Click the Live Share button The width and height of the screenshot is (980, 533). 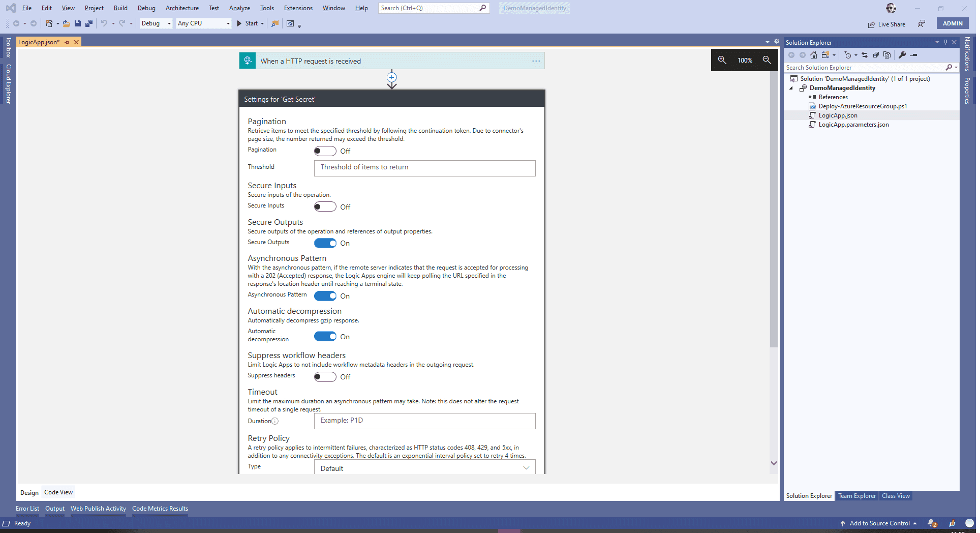[886, 24]
